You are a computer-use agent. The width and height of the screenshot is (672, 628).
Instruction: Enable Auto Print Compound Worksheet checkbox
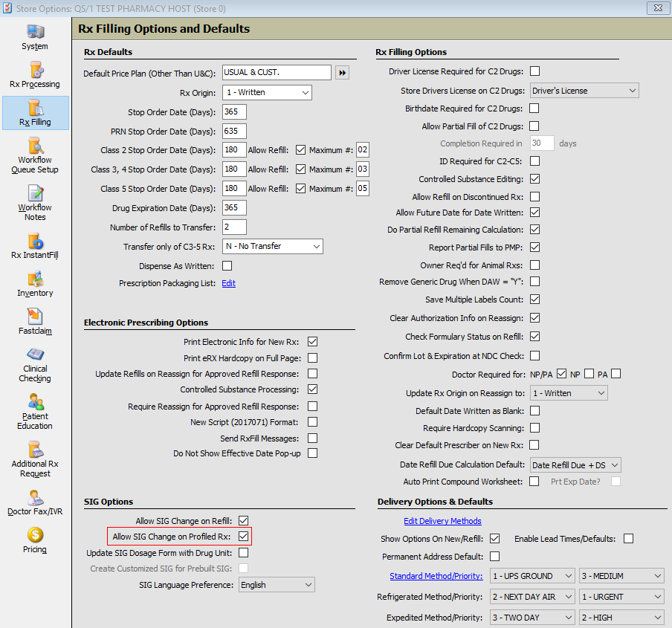[x=534, y=481]
